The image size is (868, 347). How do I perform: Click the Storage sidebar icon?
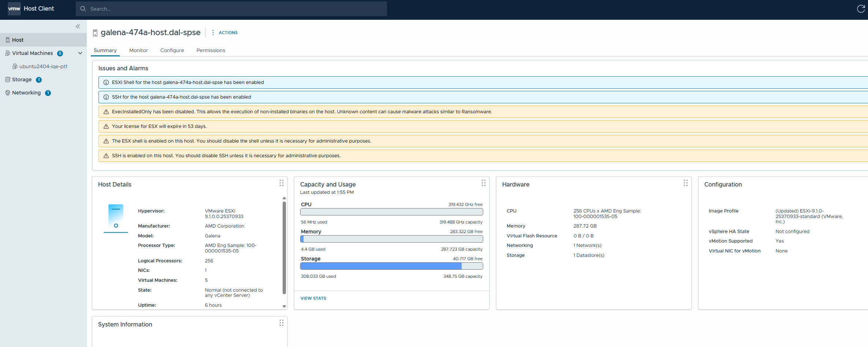(8, 80)
